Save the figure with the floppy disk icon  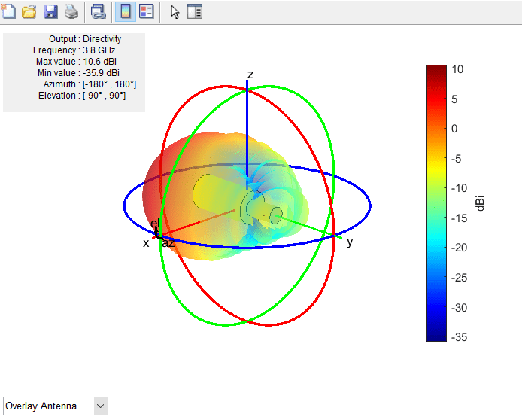pos(50,11)
